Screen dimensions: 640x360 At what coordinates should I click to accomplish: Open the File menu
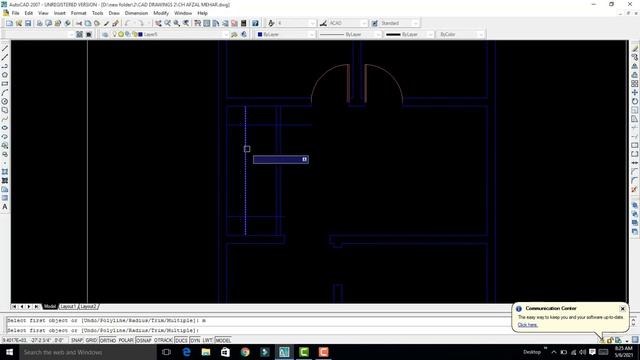(x=16, y=13)
